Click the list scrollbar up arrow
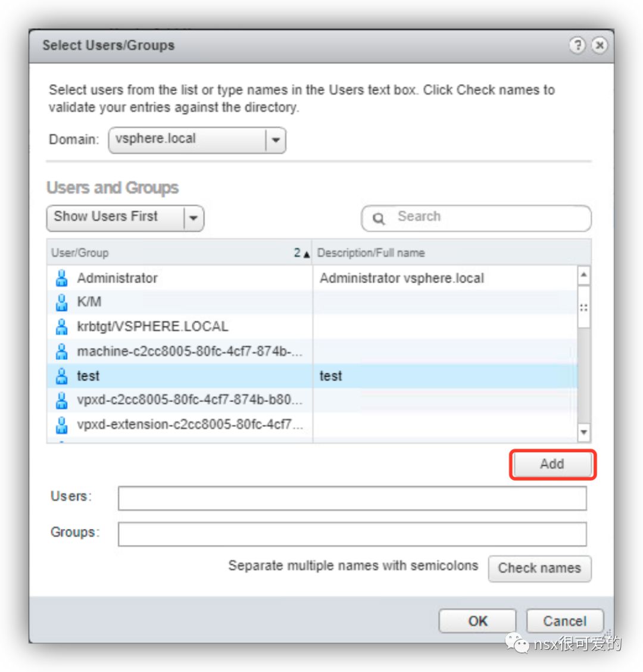This screenshot has width=643, height=672. (x=584, y=275)
